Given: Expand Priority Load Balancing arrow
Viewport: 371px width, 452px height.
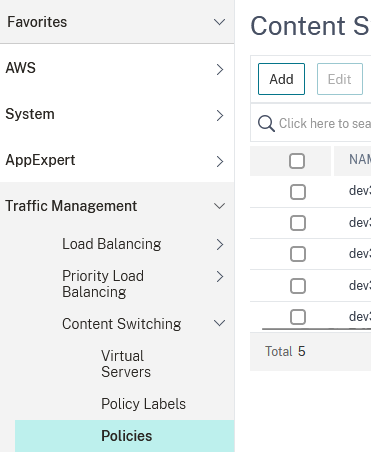Looking at the screenshot, I should [220, 276].
